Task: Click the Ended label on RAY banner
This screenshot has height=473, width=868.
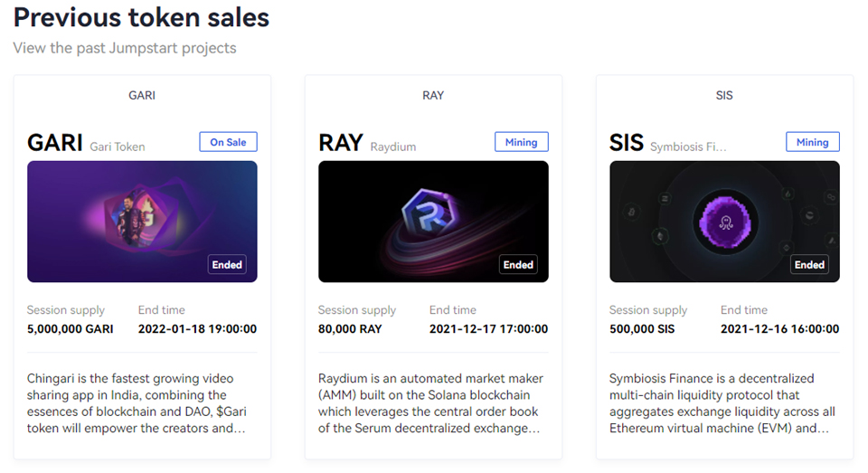Action: pyautogui.click(x=518, y=265)
